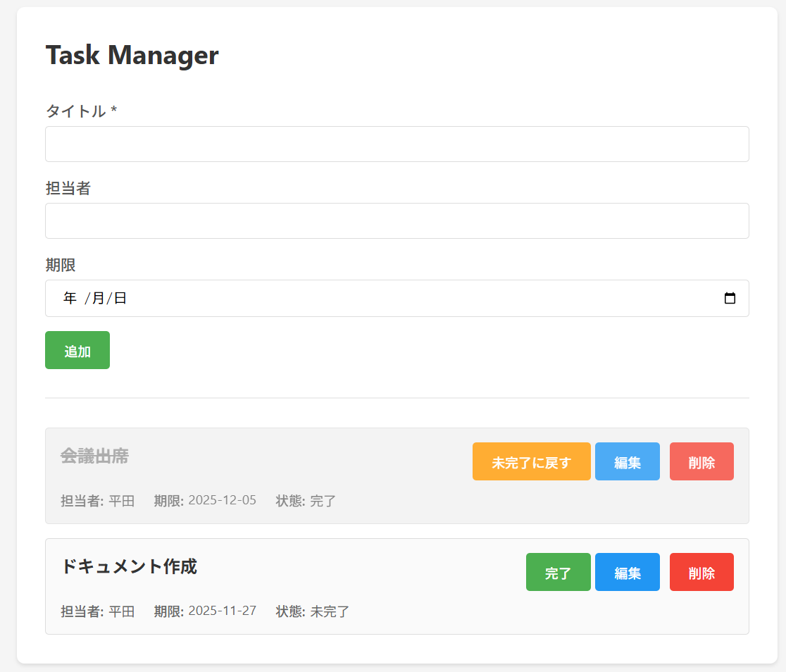Image resolution: width=786 pixels, height=672 pixels.
Task: Select the 会議出席 task title
Action: (x=94, y=456)
